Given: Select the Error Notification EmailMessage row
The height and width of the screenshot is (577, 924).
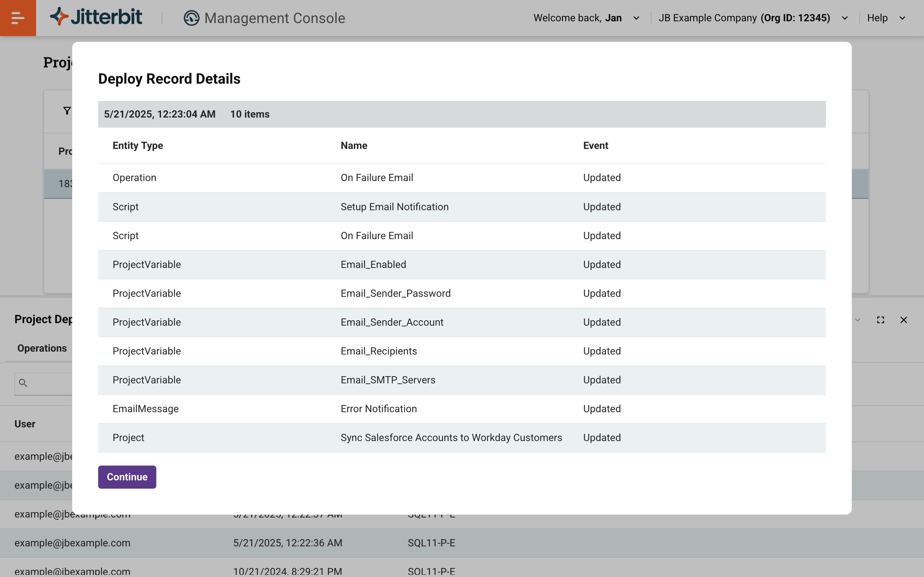Looking at the screenshot, I should pyautogui.click(x=378, y=409).
